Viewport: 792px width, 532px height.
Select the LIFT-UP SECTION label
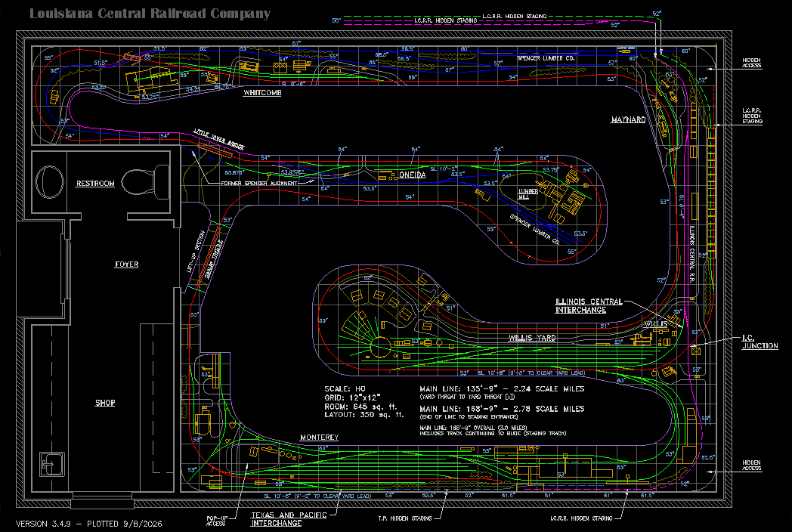[195, 252]
